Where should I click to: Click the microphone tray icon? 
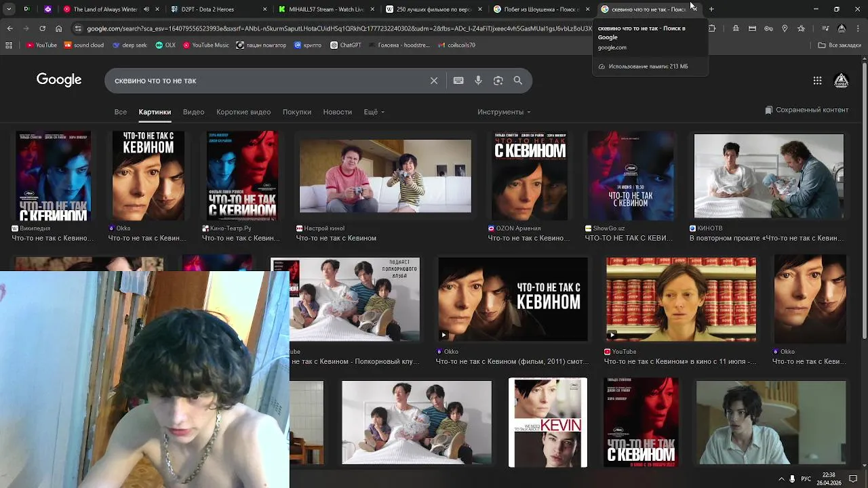(x=792, y=479)
